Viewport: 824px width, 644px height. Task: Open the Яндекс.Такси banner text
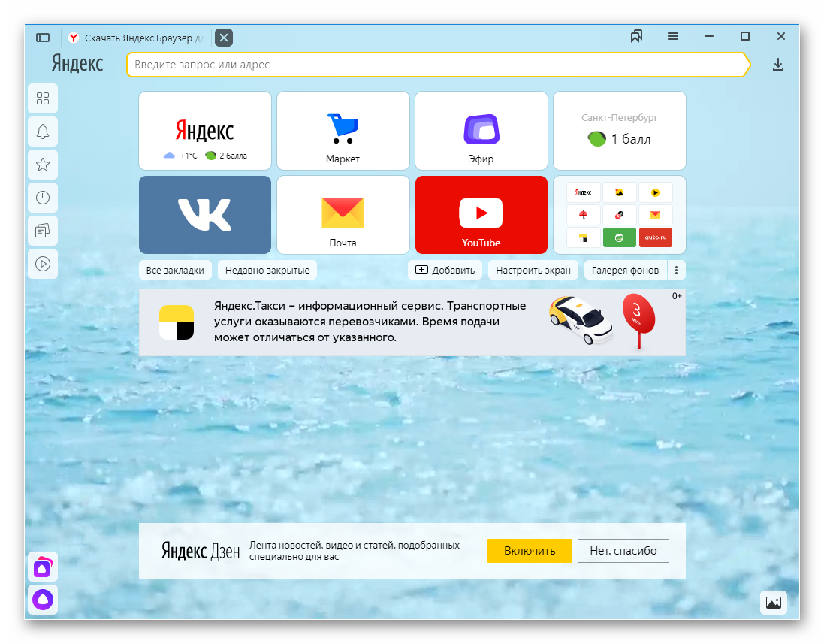tap(370, 322)
